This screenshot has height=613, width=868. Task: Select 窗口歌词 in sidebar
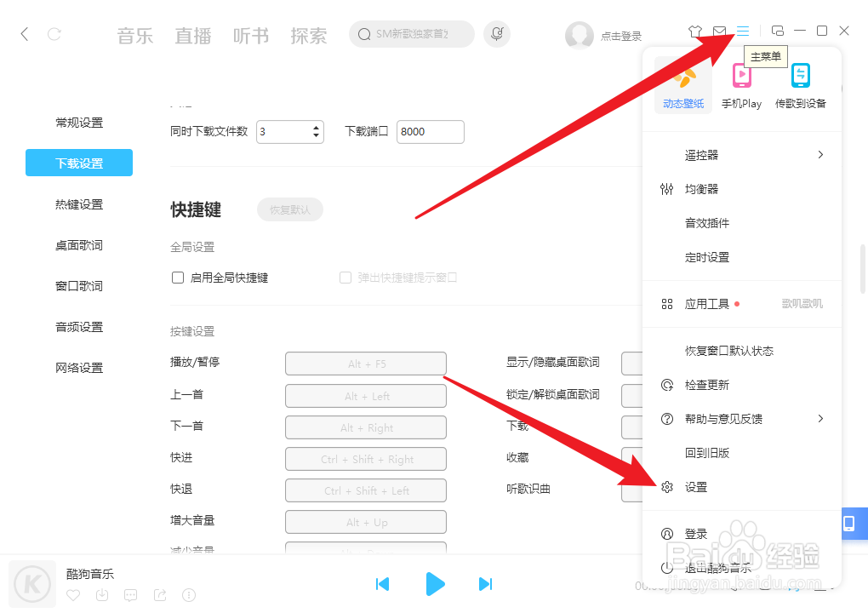pyautogui.click(x=79, y=286)
